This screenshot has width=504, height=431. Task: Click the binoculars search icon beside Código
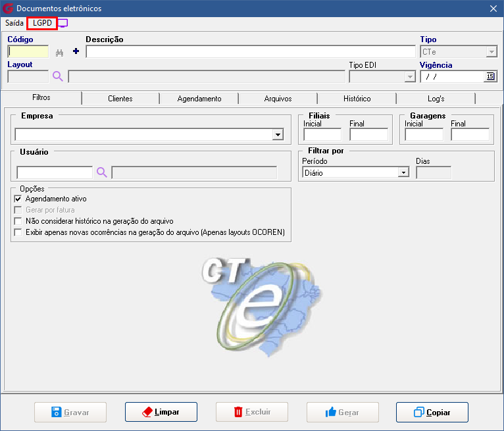[x=59, y=53]
